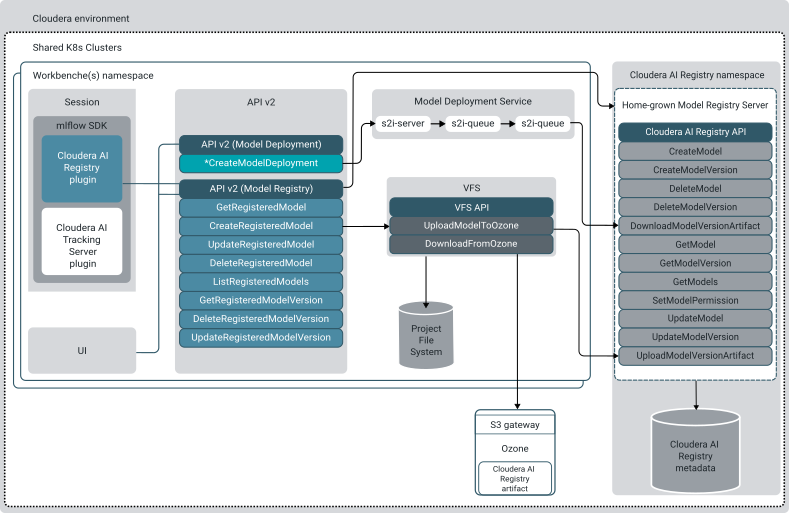Click the *CreateModelDeployment teal box
This screenshot has height=513, width=789.
[260, 163]
